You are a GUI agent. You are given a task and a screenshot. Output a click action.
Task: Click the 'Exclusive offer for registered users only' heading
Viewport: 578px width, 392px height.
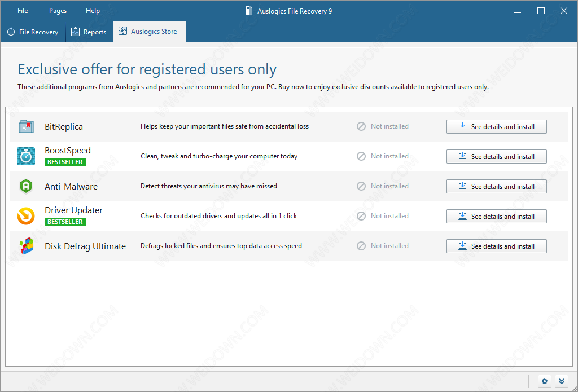[x=147, y=69]
